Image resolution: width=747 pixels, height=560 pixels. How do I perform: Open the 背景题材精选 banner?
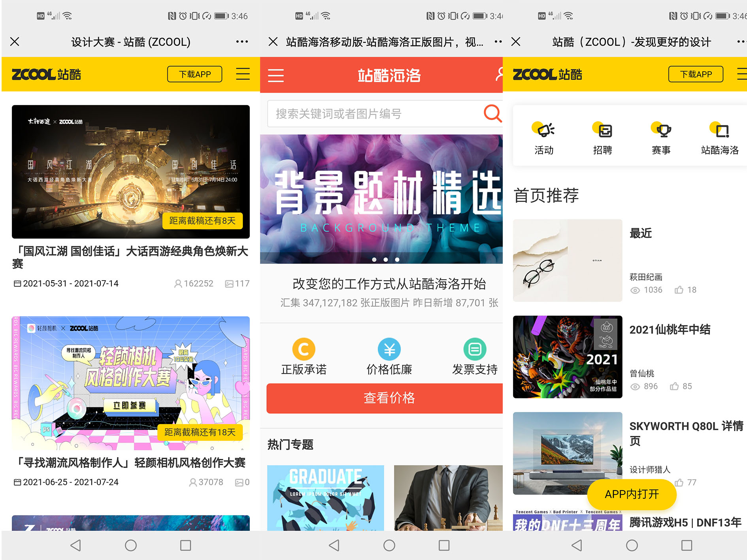[381, 199]
